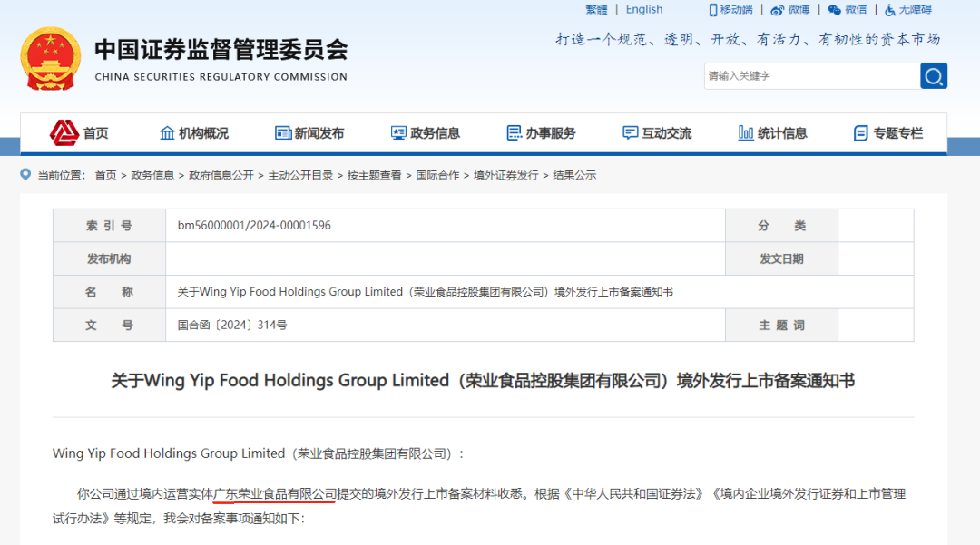Click the 机构概况 building icon
The width and height of the screenshot is (980, 545).
[x=167, y=133]
